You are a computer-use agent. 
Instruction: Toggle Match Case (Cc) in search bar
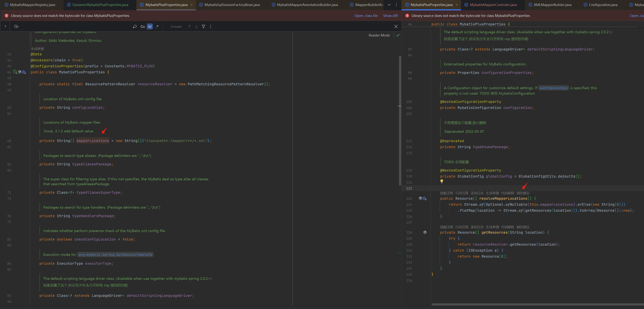[142, 27]
